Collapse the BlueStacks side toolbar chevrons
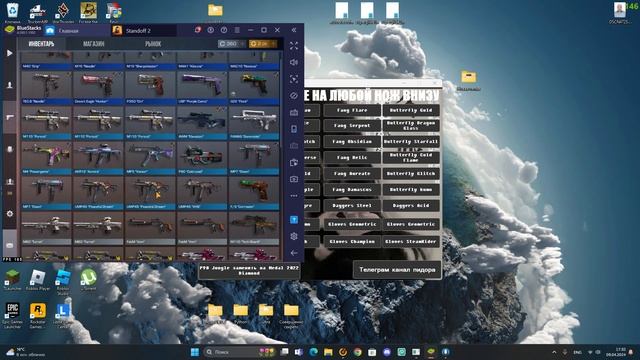This screenshot has width=640, height=360. pos(294,30)
